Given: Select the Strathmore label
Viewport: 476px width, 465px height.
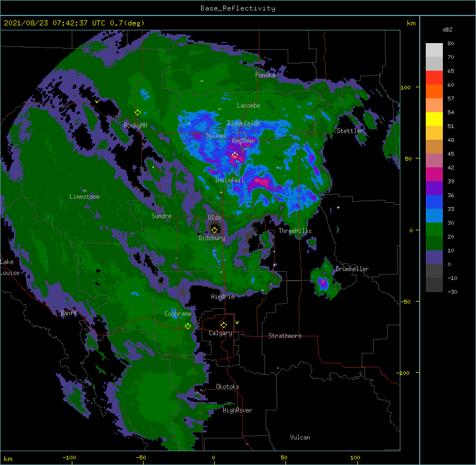Looking at the screenshot, I should [x=285, y=336].
